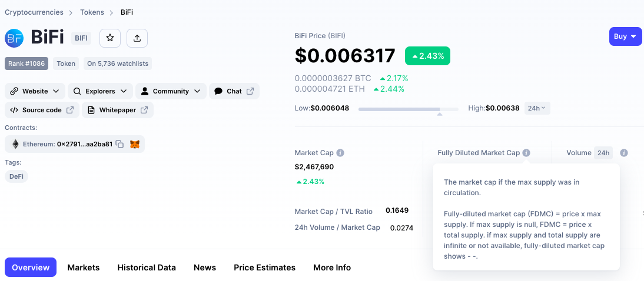The image size is (644, 281).
Task: Click the star watchlist icon next to BiFi
Action: (110, 38)
